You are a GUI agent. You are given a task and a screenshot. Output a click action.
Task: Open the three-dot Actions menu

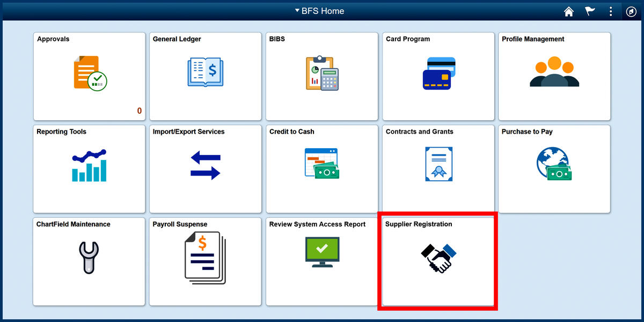[x=611, y=11]
